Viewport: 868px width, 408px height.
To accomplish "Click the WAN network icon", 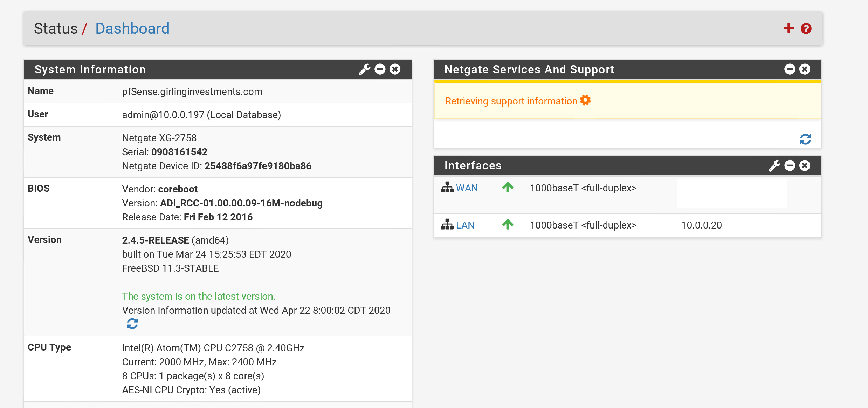I will coord(447,188).
